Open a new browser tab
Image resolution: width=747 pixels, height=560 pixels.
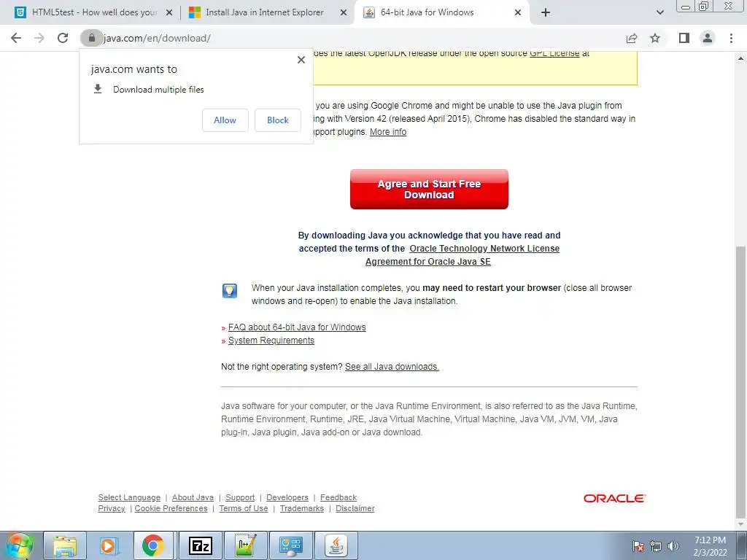tap(546, 13)
